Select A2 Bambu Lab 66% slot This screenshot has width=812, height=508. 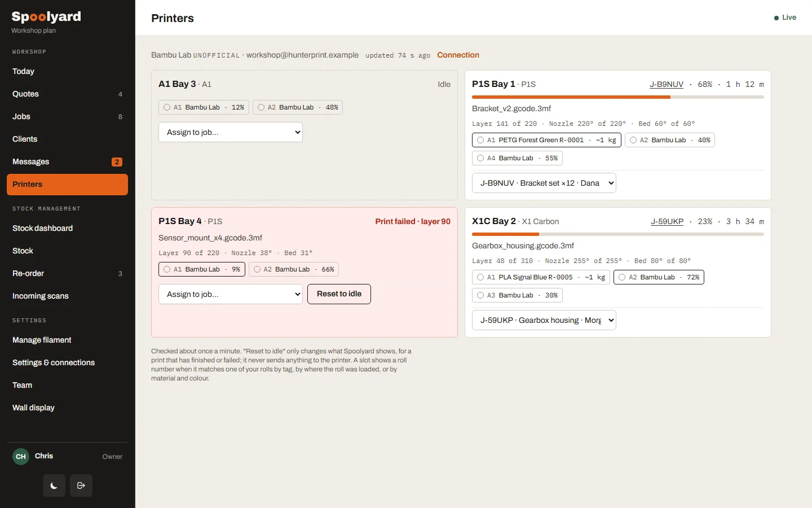pos(294,269)
